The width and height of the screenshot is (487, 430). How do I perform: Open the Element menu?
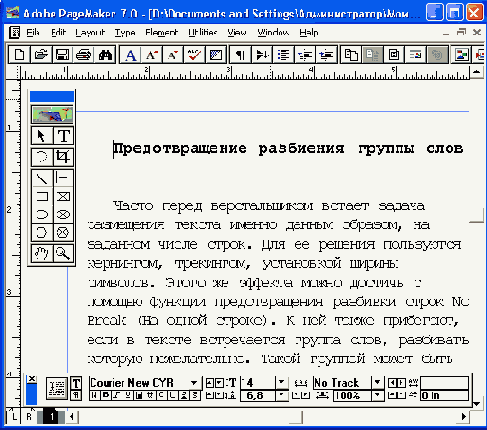point(161,32)
